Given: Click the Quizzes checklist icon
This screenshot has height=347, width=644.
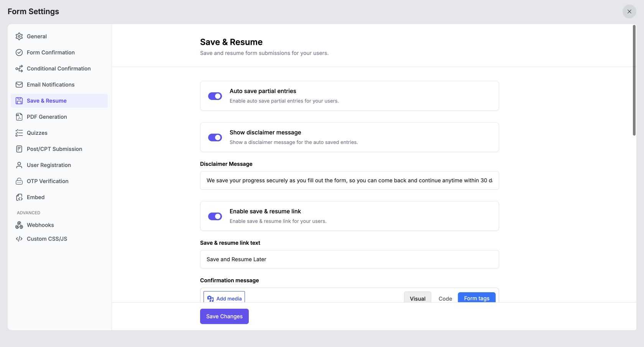Looking at the screenshot, I should tap(19, 133).
